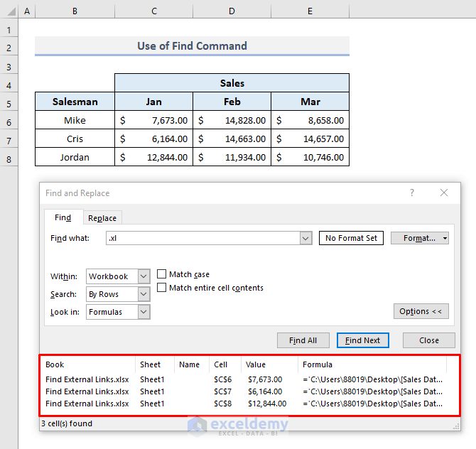Click the Salesman header cell
The height and width of the screenshot is (449, 476).
tap(75, 102)
